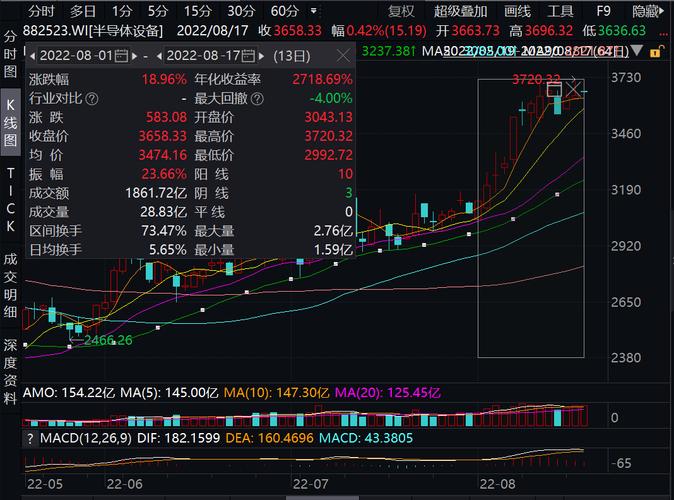
Task: Switch to the 分时 intraday tab
Action: 41,11
